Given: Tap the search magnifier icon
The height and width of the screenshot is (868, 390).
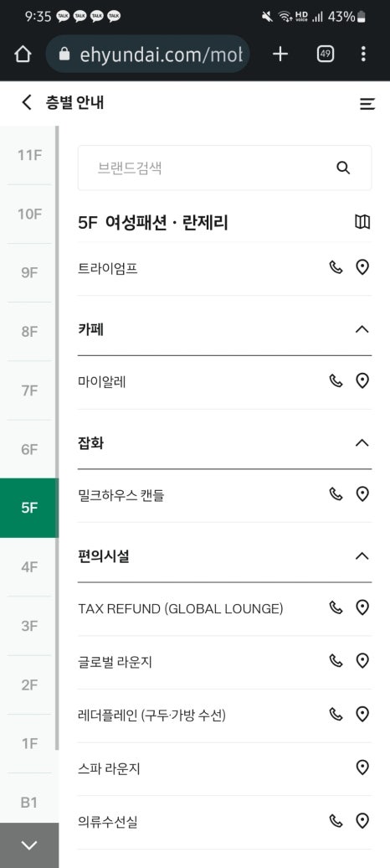Looking at the screenshot, I should [343, 168].
